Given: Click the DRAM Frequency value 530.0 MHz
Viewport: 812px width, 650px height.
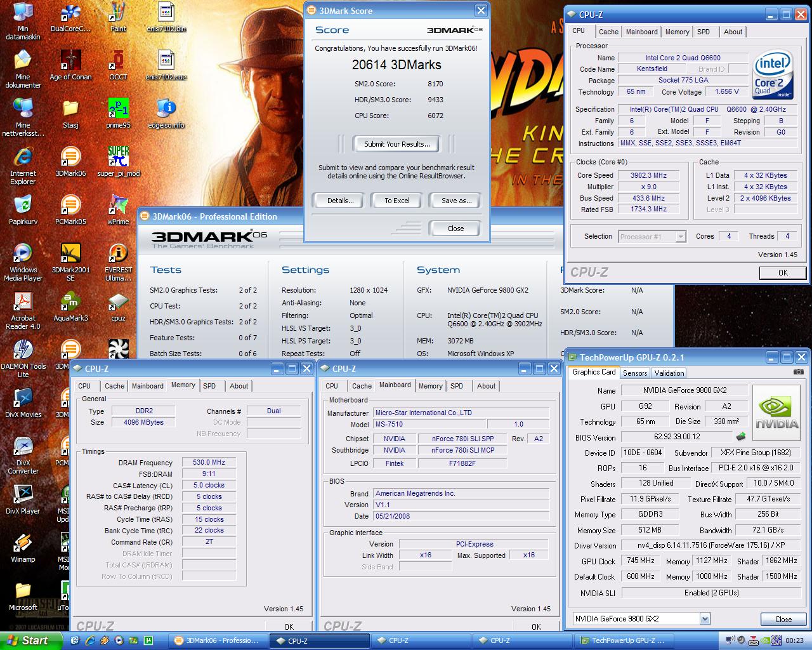Looking at the screenshot, I should (209, 462).
